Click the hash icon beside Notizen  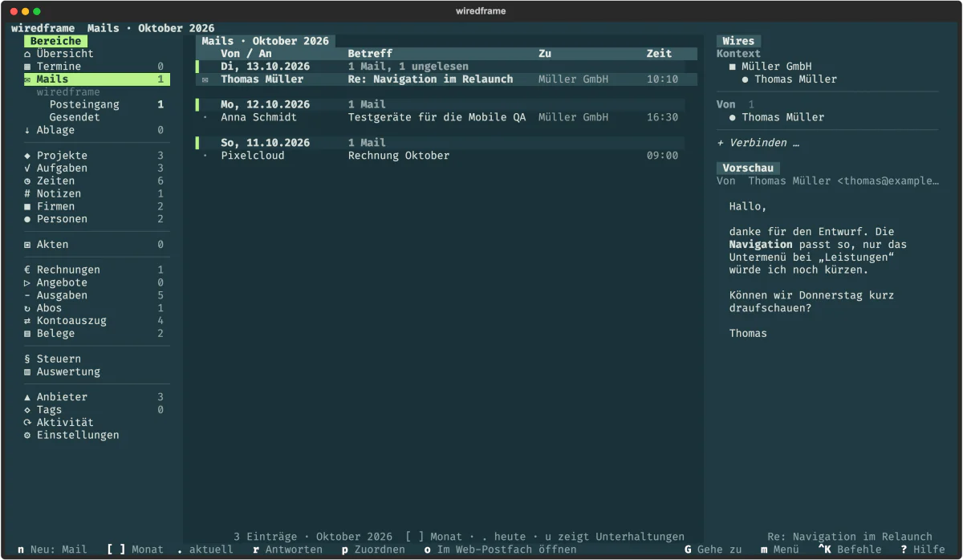coord(27,193)
